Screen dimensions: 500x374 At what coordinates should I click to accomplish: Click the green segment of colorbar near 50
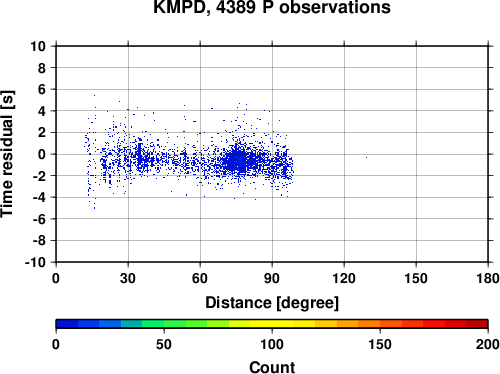tap(164, 324)
